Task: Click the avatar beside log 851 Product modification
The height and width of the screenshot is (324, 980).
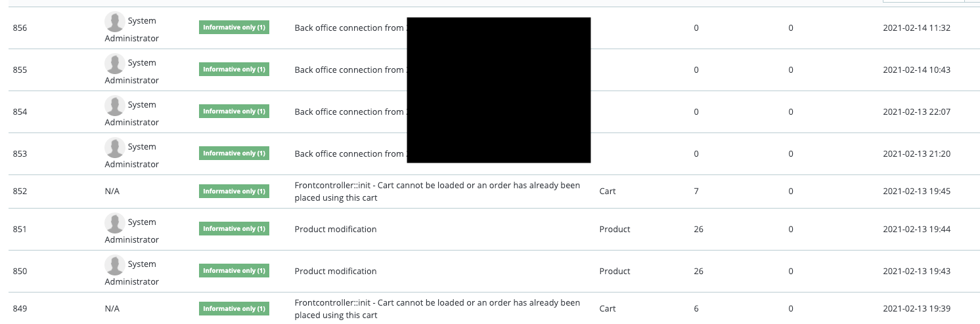Action: [115, 223]
